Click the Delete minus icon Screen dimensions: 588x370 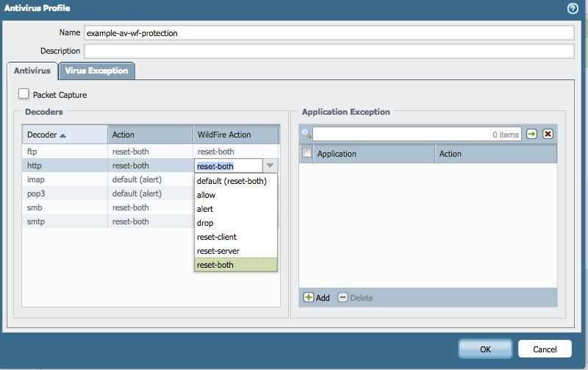[343, 298]
